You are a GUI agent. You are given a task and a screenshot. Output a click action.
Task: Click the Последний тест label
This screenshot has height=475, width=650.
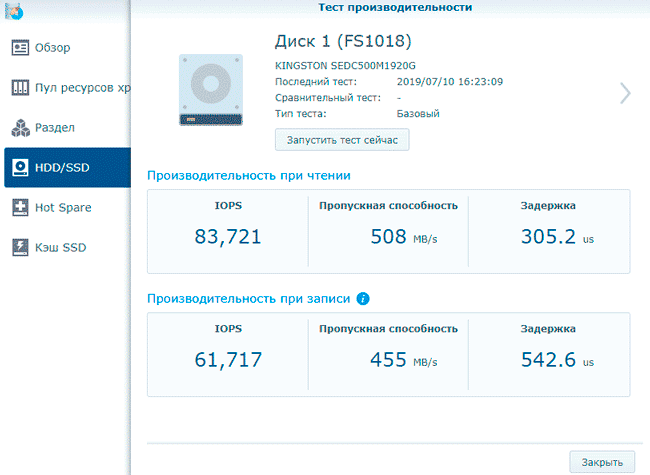(x=316, y=82)
